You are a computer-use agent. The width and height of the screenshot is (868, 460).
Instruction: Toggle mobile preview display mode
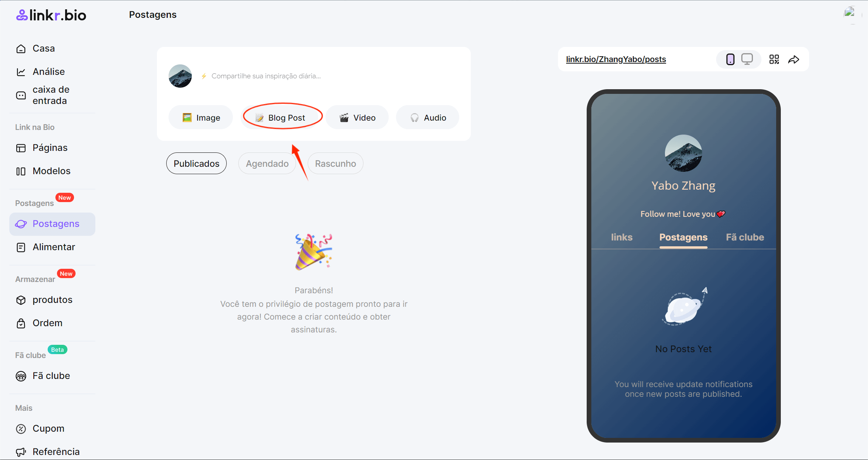[x=730, y=60]
